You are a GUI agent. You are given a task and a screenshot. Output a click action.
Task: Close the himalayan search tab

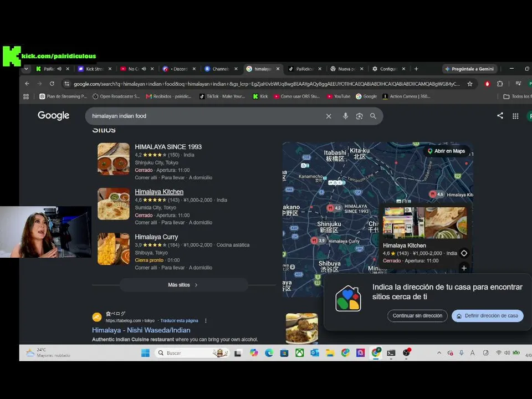pos(278,69)
